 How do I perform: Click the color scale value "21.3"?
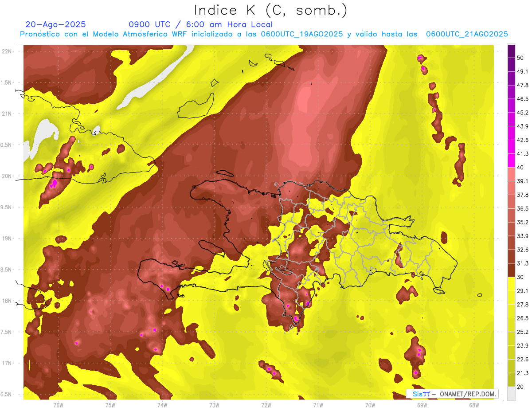click(x=522, y=373)
